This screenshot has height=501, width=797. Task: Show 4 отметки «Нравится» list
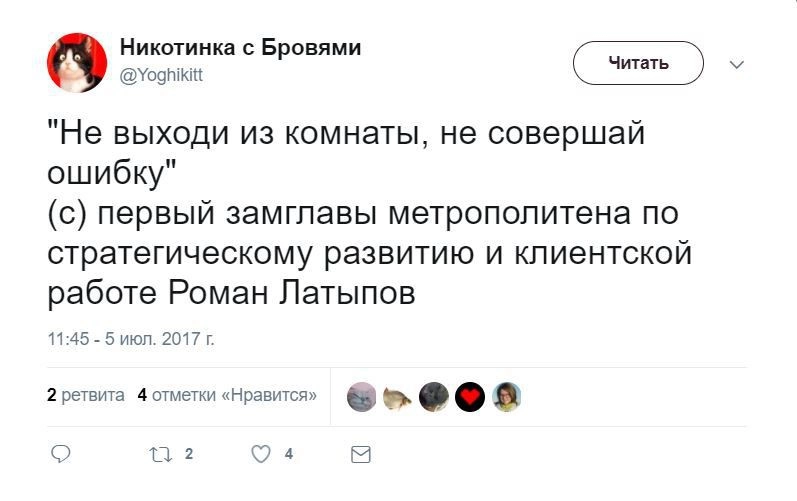point(227,395)
